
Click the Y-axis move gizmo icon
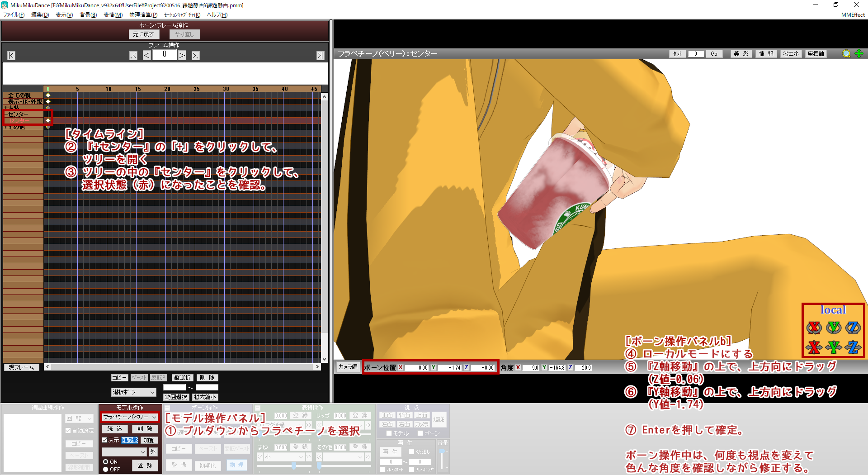point(834,347)
